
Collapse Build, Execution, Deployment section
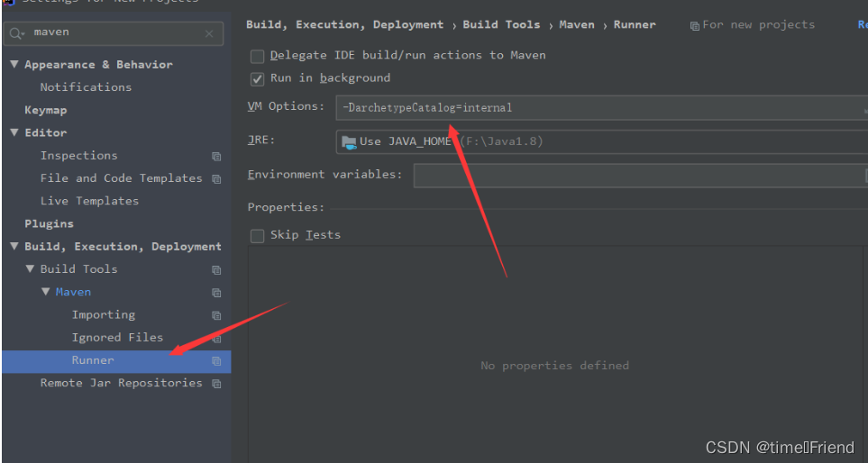pos(14,247)
